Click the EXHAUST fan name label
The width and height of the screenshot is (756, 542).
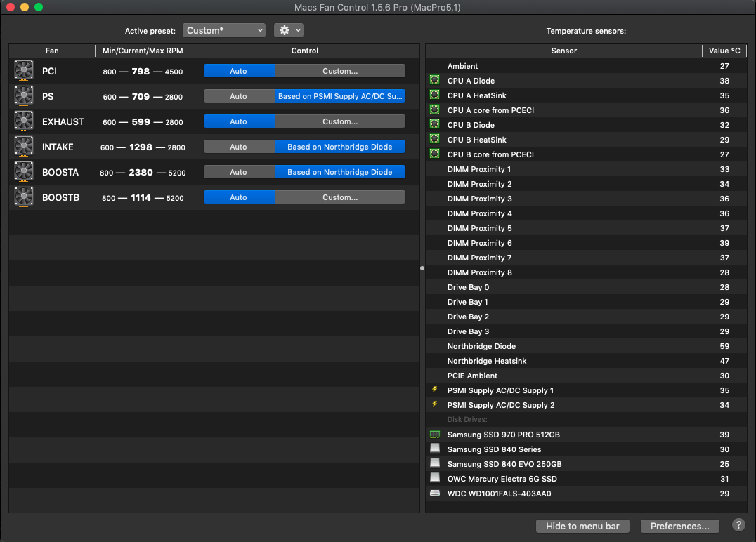pos(63,122)
